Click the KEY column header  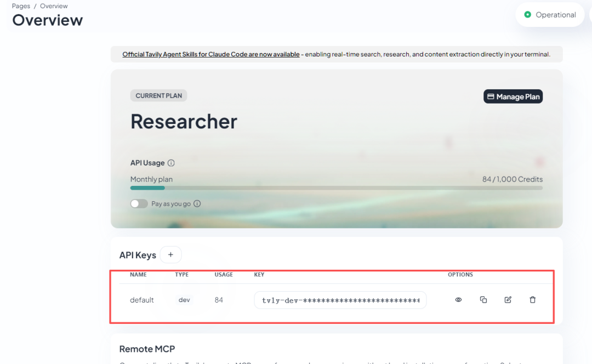(259, 275)
